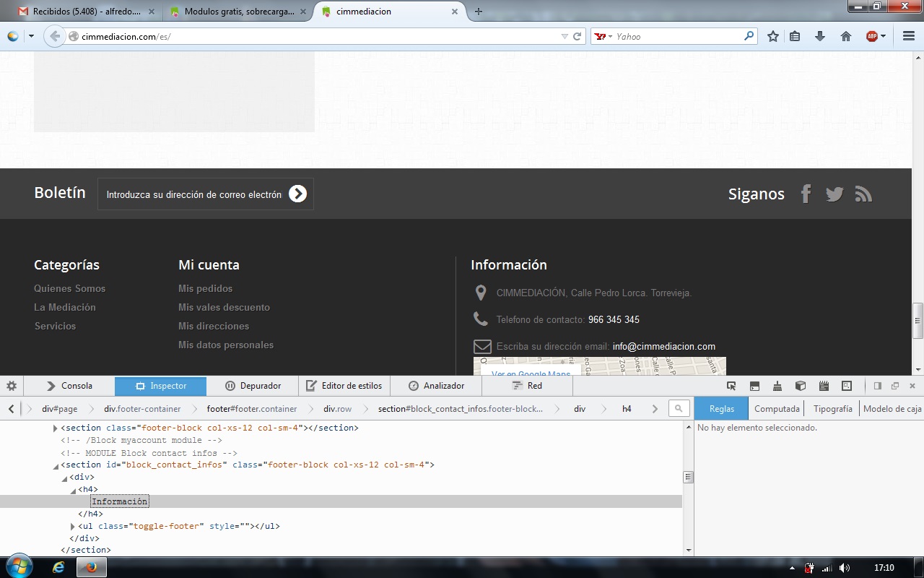The height and width of the screenshot is (578, 924).
Task: Select the footer#footer.container breadcrumb
Action: [252, 409]
